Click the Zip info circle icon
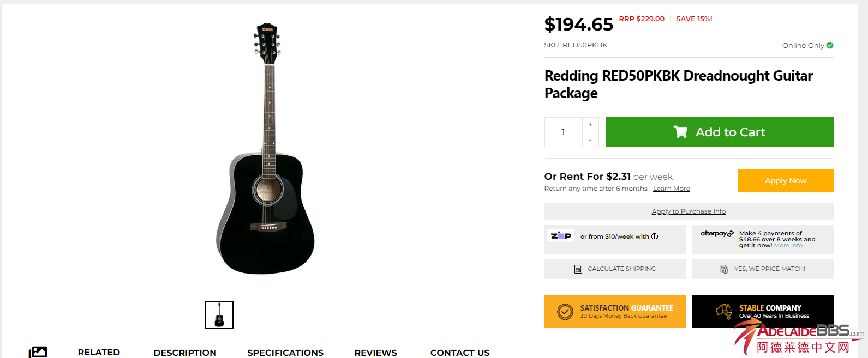868x358 pixels. 655,236
